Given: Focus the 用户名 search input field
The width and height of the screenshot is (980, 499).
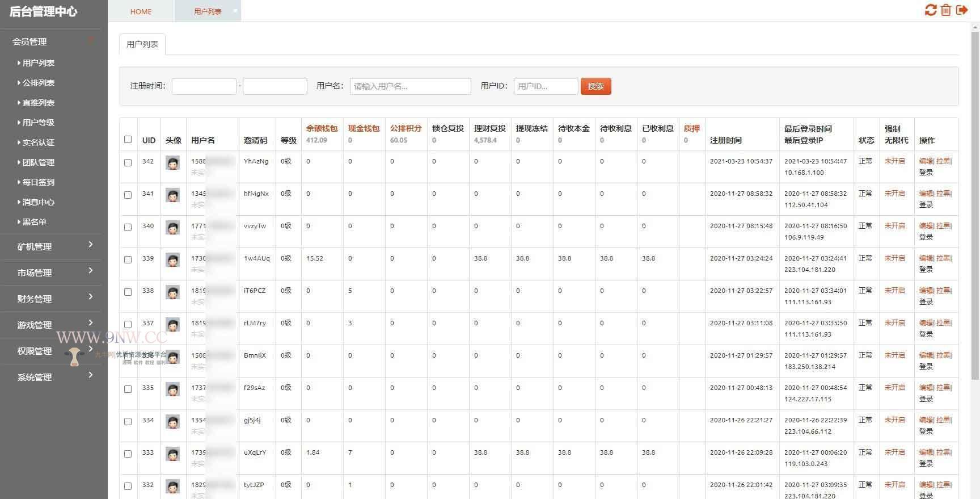Looking at the screenshot, I should (410, 86).
